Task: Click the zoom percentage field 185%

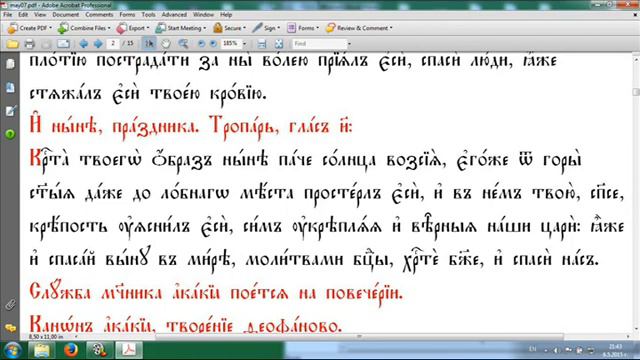Action: (x=231, y=43)
